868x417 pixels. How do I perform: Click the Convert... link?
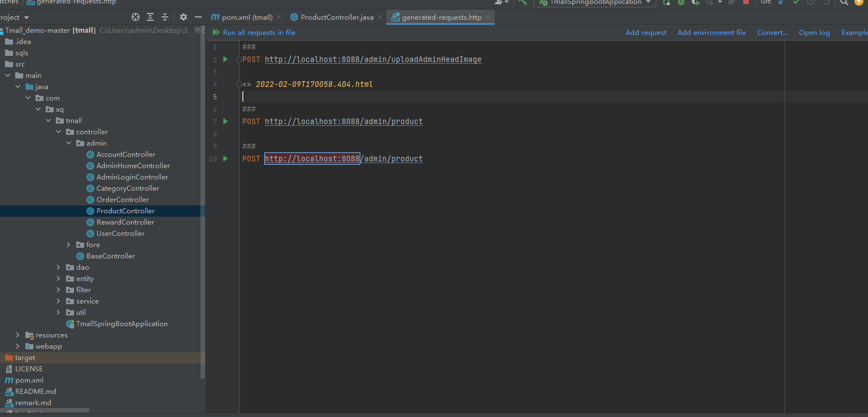pos(773,33)
